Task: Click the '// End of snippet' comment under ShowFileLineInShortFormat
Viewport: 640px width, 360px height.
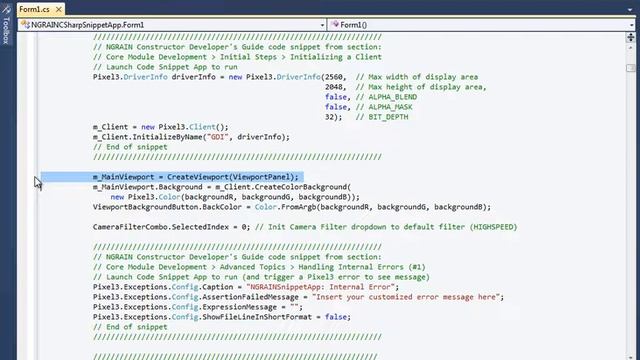Action: tap(130, 327)
